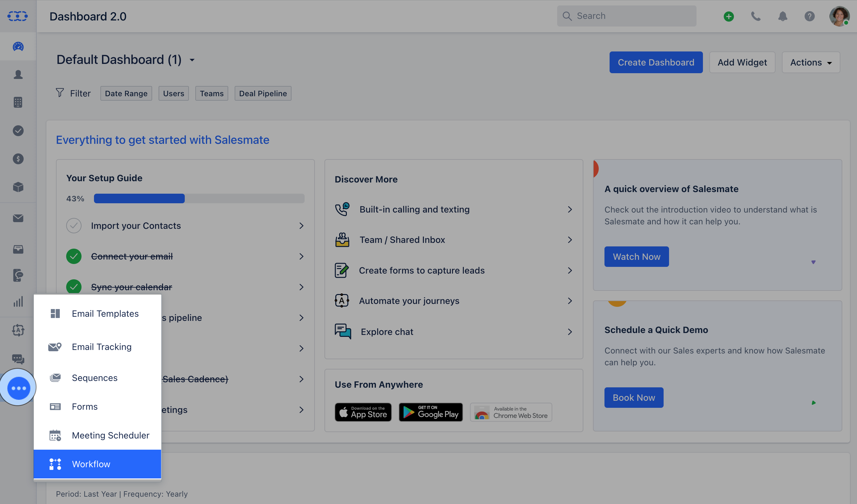Click the Get it on Google Play badge
Viewport: 857px width, 504px height.
(431, 412)
